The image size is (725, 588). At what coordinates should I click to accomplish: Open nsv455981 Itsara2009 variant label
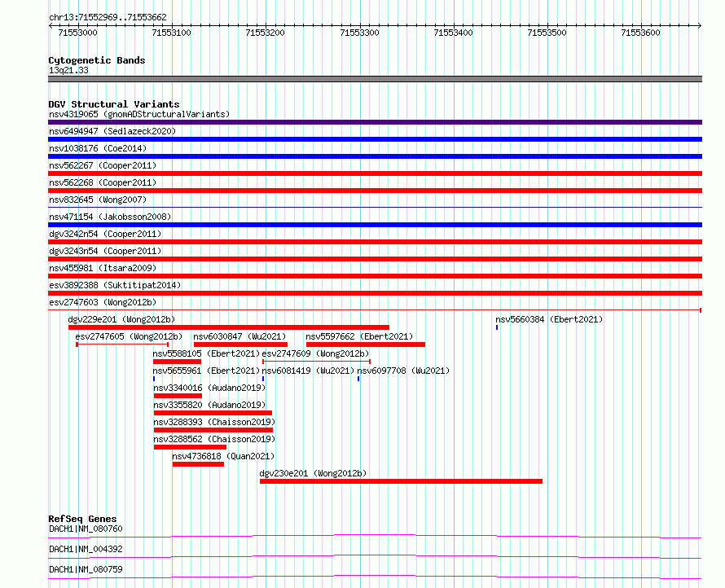point(103,268)
